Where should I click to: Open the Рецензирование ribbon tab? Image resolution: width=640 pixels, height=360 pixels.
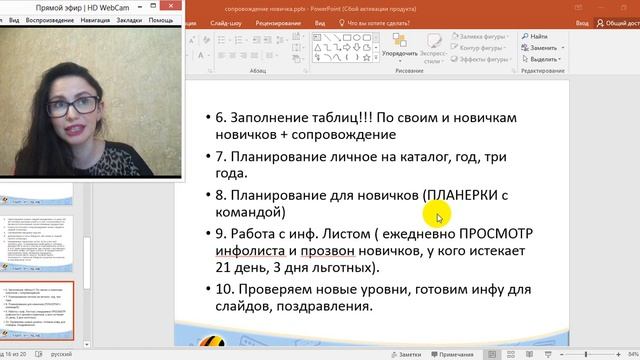pos(278,23)
